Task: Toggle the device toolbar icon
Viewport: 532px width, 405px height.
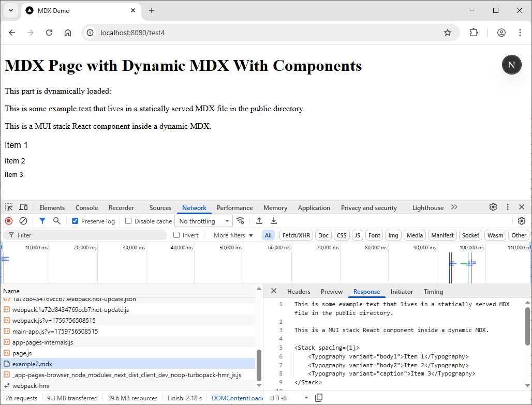Action: click(23, 207)
